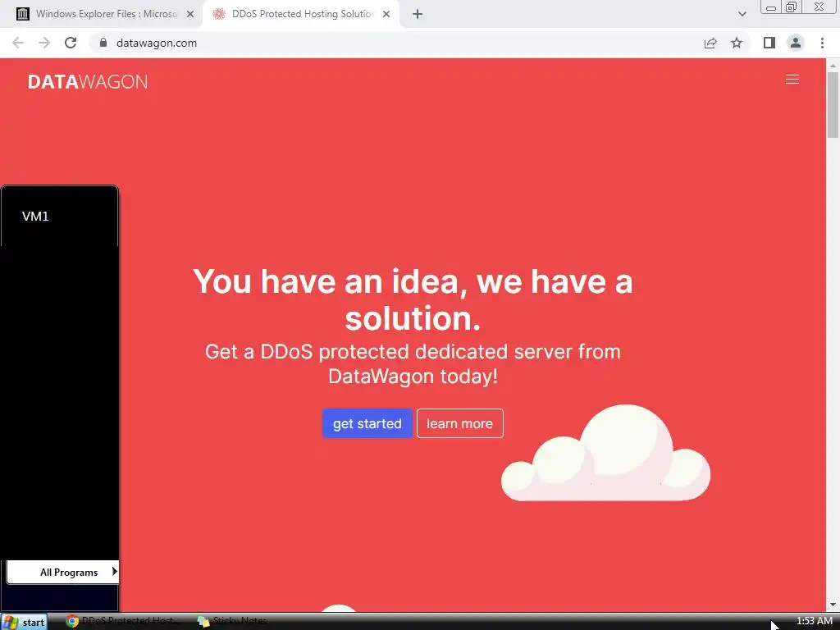The width and height of the screenshot is (840, 630).
Task: Click the scrollbar up arrow
Action: click(x=833, y=65)
